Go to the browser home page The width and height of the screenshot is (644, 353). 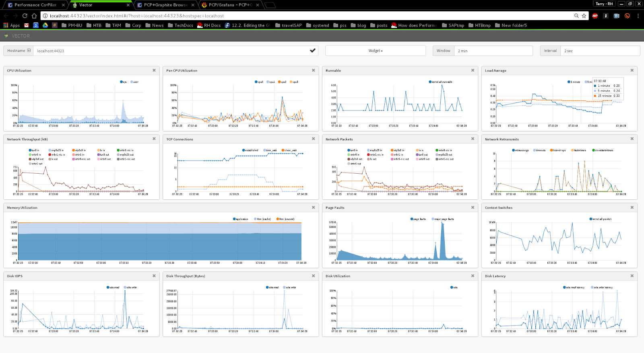point(34,16)
